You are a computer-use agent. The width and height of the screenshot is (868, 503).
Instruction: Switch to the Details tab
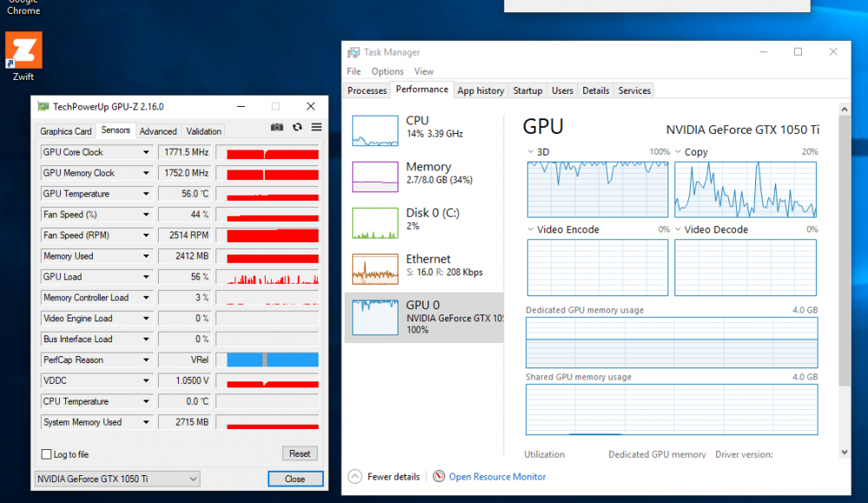point(595,90)
